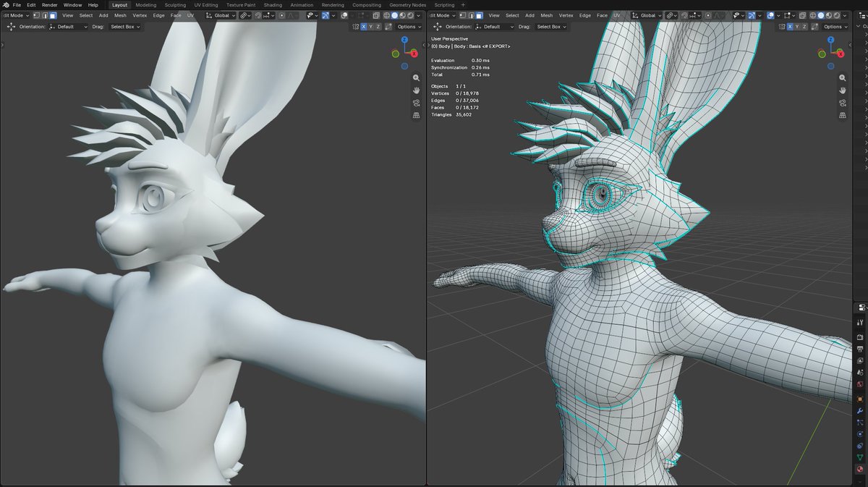Click the Blender logo in the menu bar
This screenshot has height=487, width=868.
click(5, 4)
